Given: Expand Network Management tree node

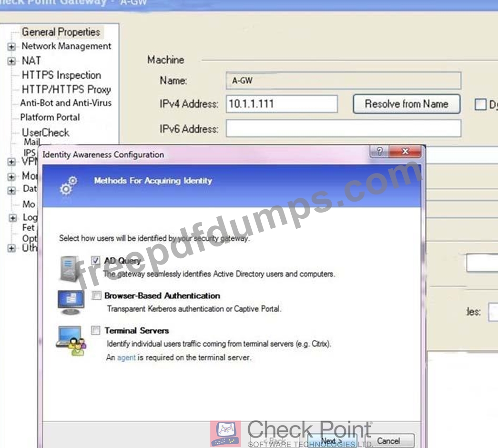Looking at the screenshot, I should click(x=11, y=47).
